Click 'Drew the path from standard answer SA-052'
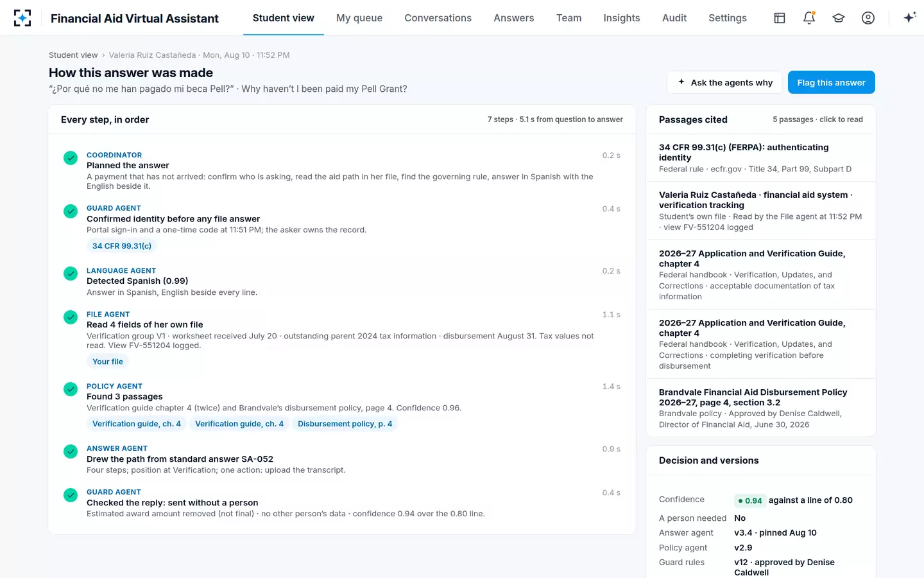This screenshot has height=578, width=924. 180,459
